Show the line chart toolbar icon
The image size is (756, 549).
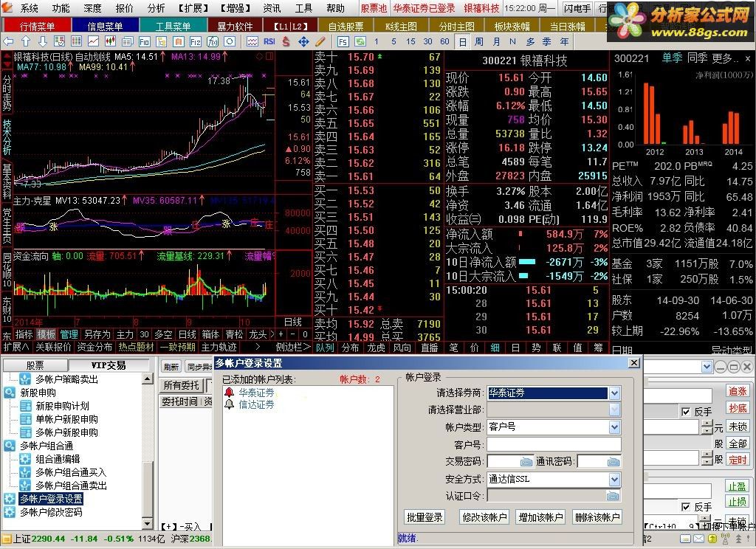[93, 42]
